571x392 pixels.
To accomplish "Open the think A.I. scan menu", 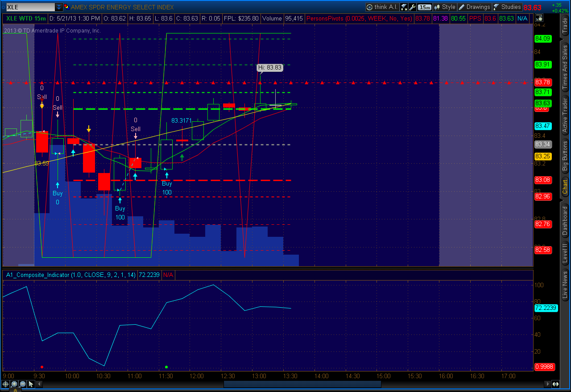I will coord(382,7).
